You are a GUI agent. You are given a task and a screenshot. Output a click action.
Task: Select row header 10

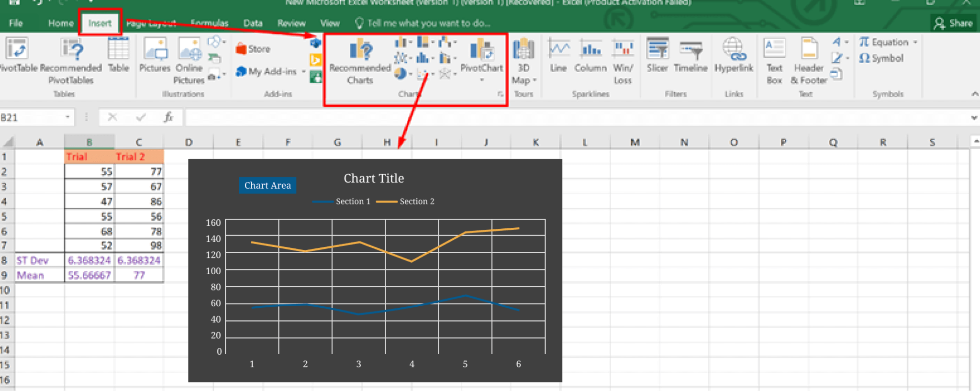(x=5, y=290)
